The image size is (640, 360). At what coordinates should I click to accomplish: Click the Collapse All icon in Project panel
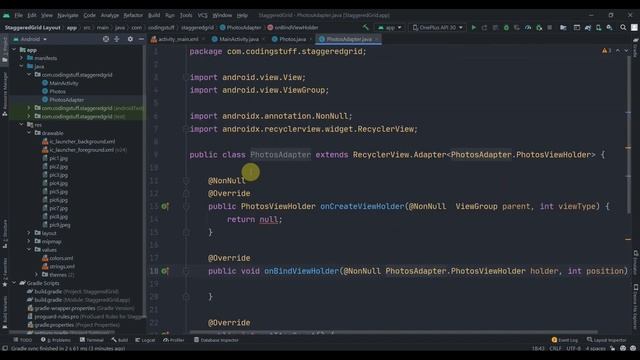tap(117, 39)
